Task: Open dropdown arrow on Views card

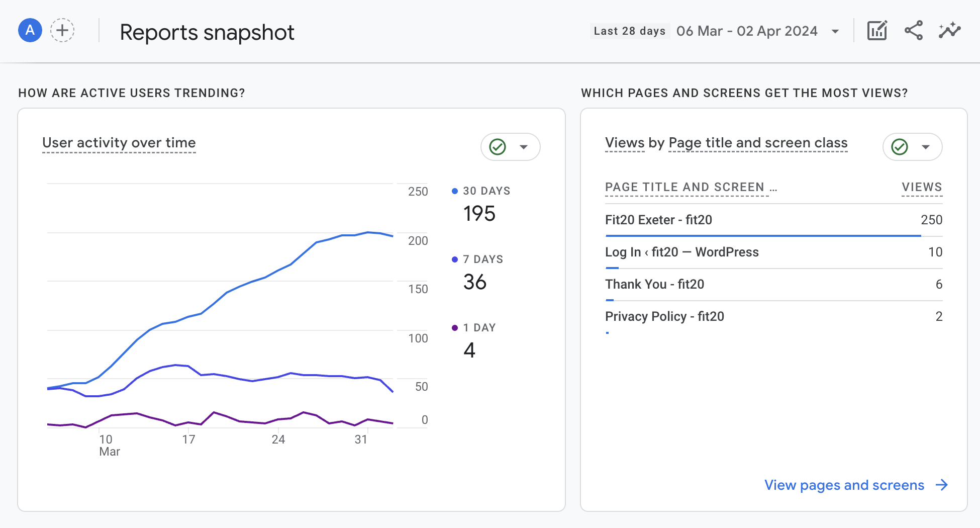Action: pyautogui.click(x=926, y=147)
